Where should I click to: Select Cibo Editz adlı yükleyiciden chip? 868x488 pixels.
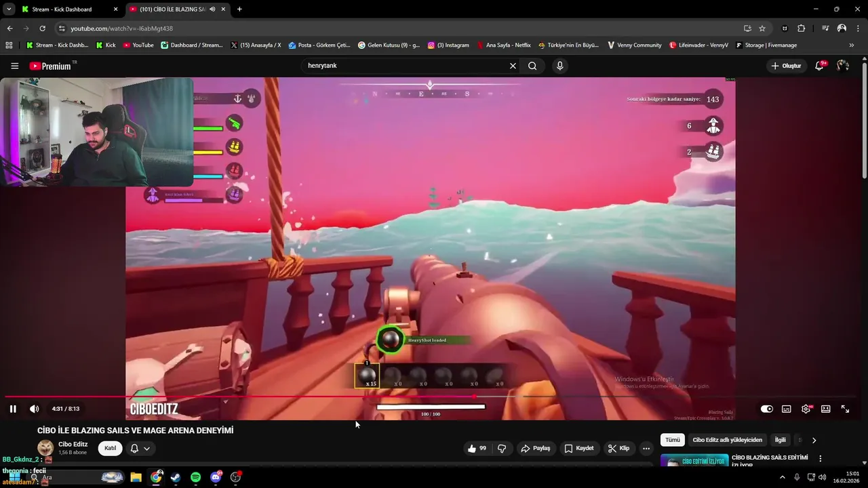pos(727,440)
